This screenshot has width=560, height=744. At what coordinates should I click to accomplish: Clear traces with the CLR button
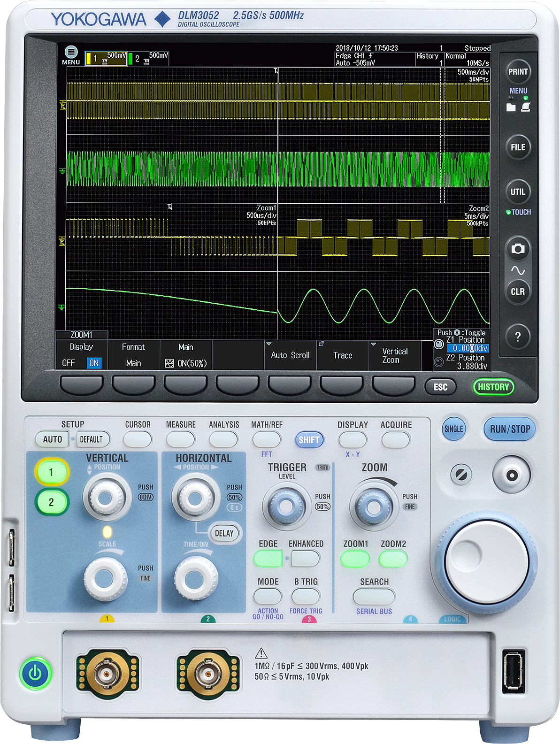pos(518,291)
